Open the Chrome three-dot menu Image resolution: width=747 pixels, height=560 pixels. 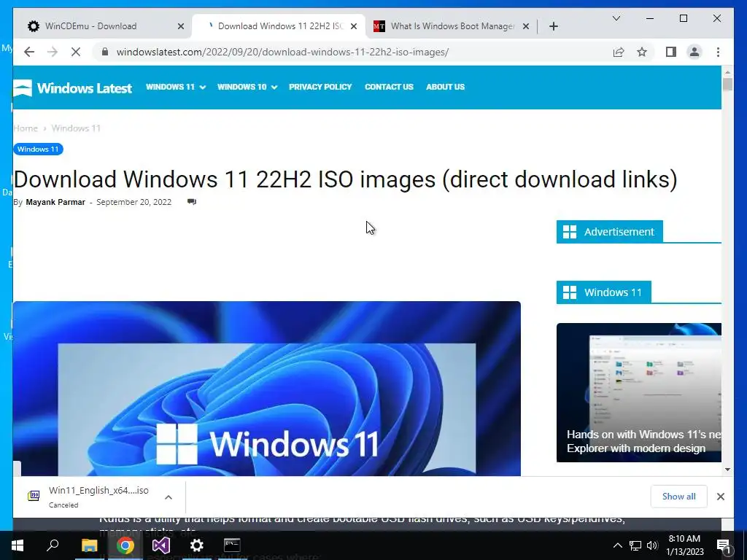tap(718, 52)
